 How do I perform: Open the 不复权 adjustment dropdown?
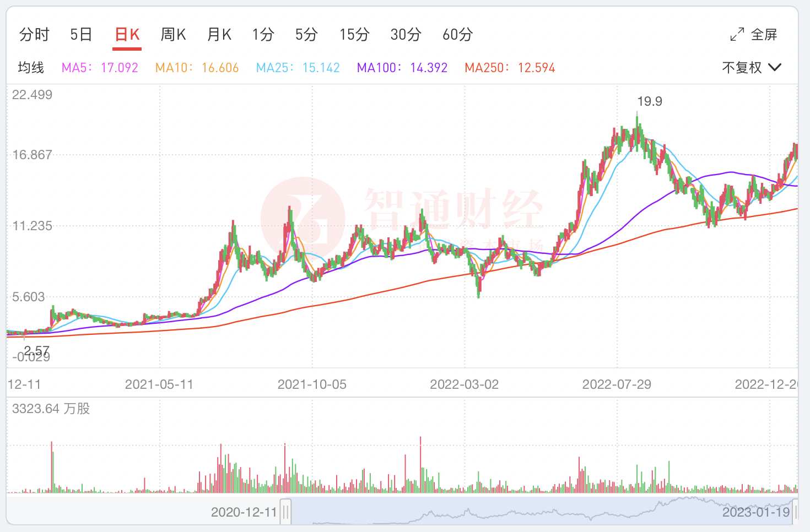click(752, 68)
